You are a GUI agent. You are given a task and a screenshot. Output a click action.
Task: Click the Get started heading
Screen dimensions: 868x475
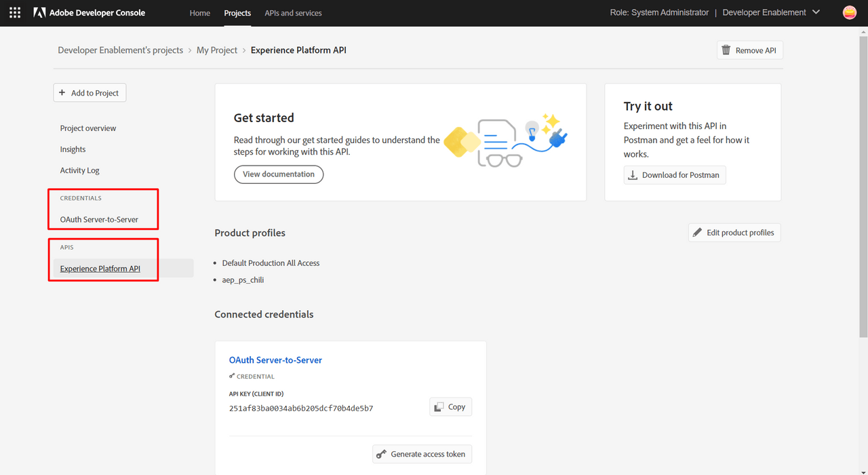click(264, 118)
